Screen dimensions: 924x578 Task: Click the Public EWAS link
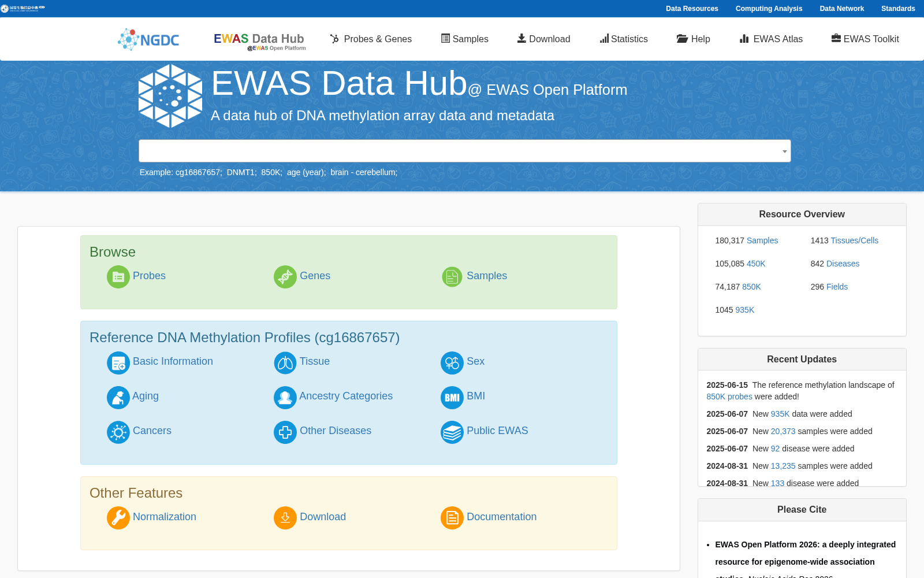click(497, 431)
